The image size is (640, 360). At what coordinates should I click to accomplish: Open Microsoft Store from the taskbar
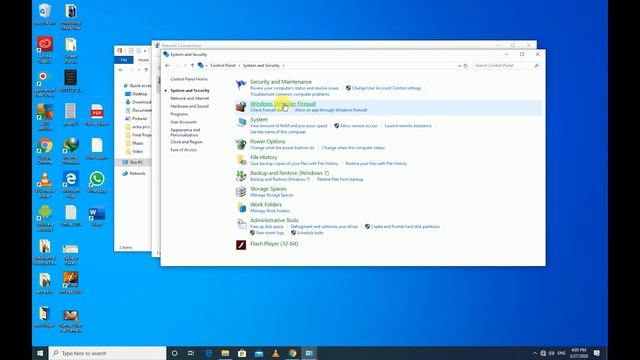(x=242, y=353)
